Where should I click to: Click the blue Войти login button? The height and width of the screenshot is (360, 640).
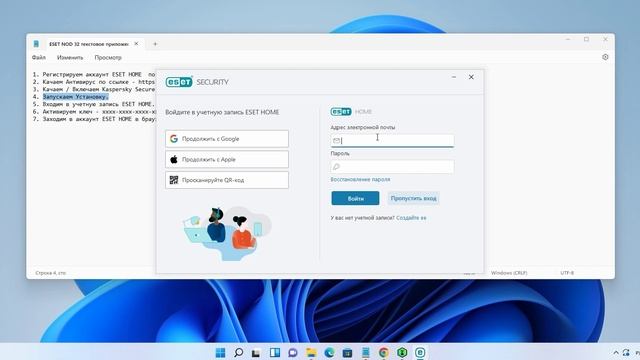click(355, 198)
